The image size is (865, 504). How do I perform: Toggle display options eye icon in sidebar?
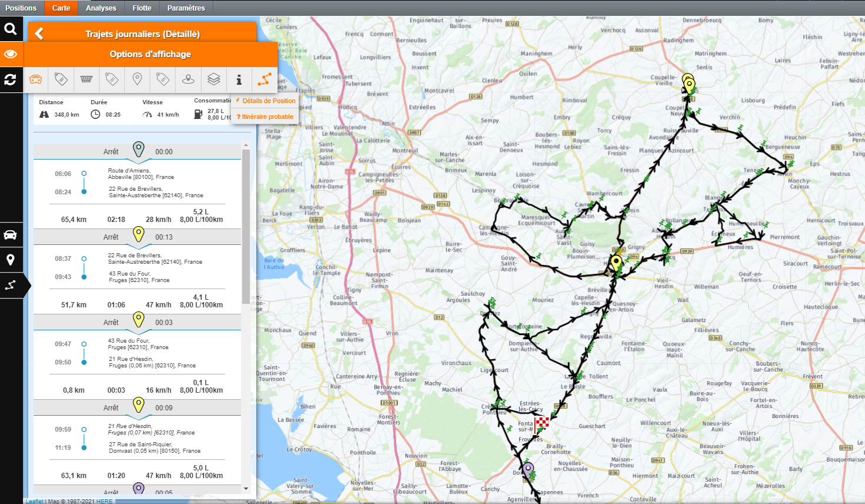pos(11,54)
